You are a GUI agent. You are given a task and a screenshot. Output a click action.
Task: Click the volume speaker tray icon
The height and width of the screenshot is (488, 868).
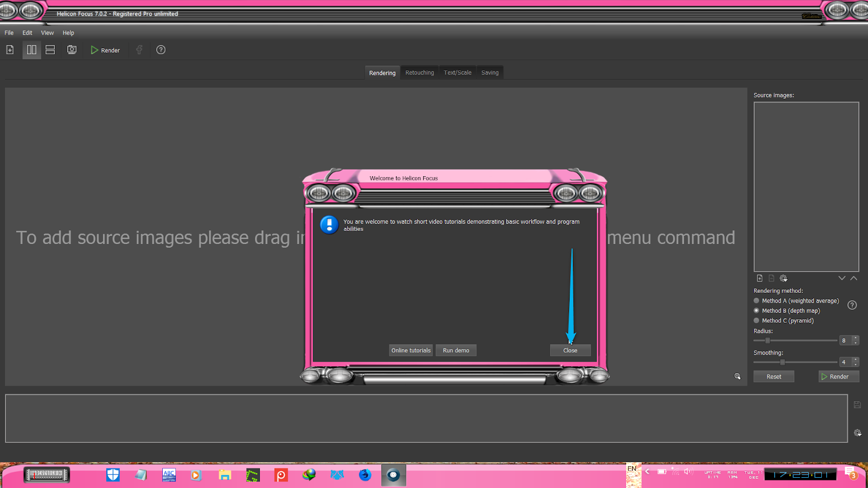[x=688, y=471]
